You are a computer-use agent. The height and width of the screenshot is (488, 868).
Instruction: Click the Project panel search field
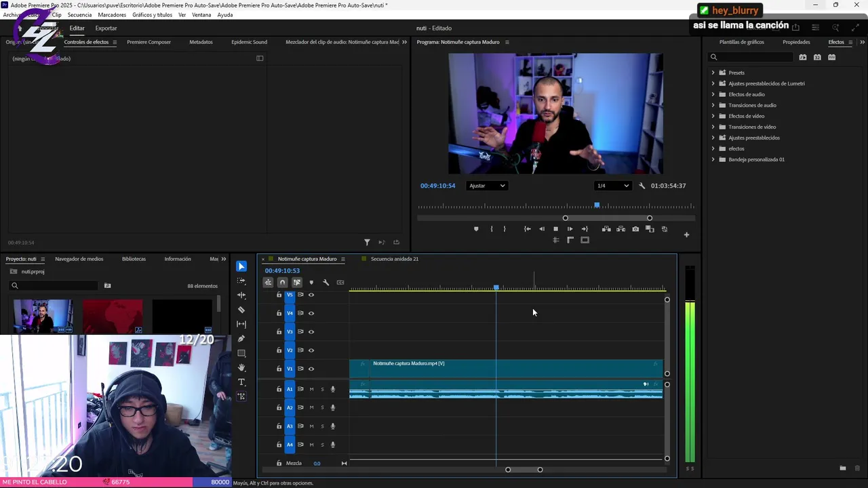point(54,286)
